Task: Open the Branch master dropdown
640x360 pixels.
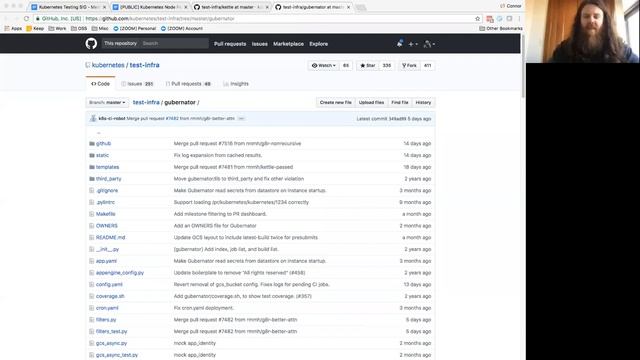Action: coord(107,102)
